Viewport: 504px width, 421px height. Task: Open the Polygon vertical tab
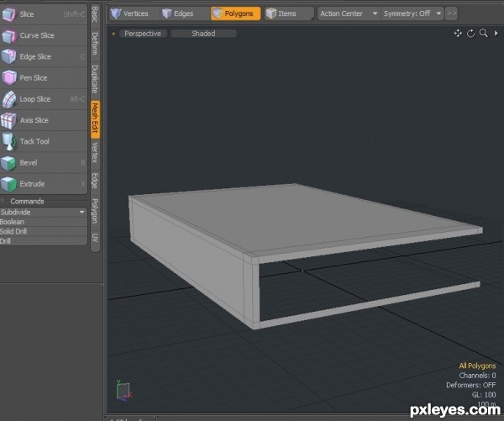[x=95, y=211]
